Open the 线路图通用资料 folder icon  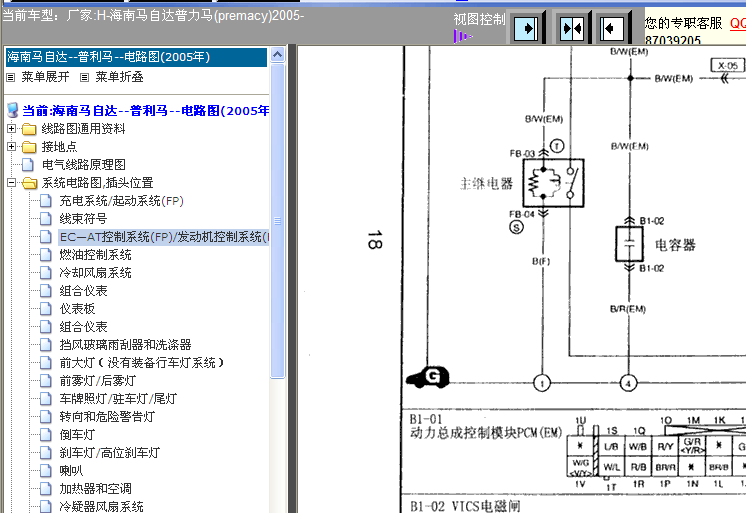(x=29, y=129)
